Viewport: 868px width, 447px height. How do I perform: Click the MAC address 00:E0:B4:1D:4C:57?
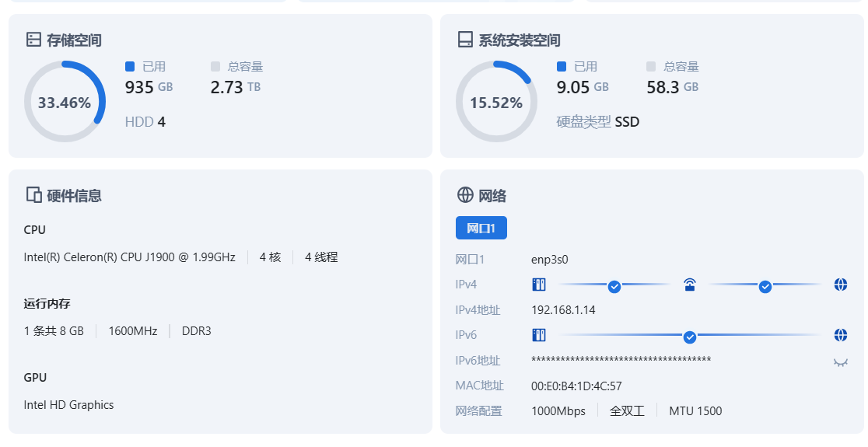coord(576,386)
